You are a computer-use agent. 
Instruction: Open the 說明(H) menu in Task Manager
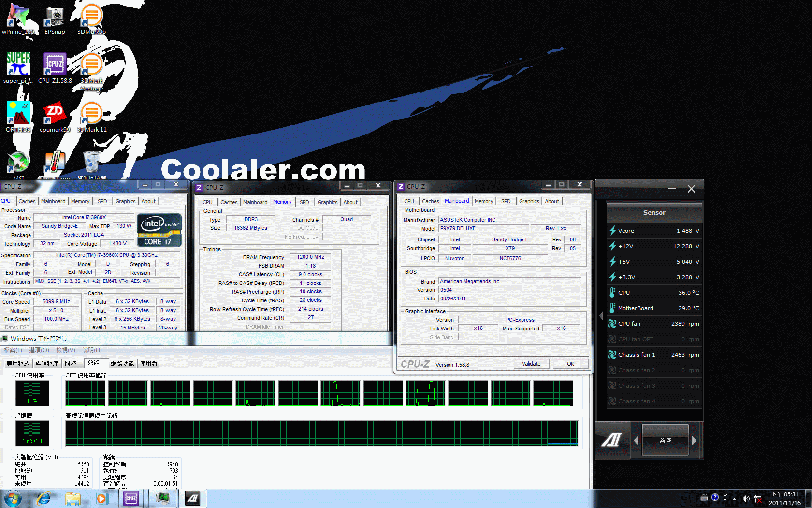pyautogui.click(x=92, y=350)
